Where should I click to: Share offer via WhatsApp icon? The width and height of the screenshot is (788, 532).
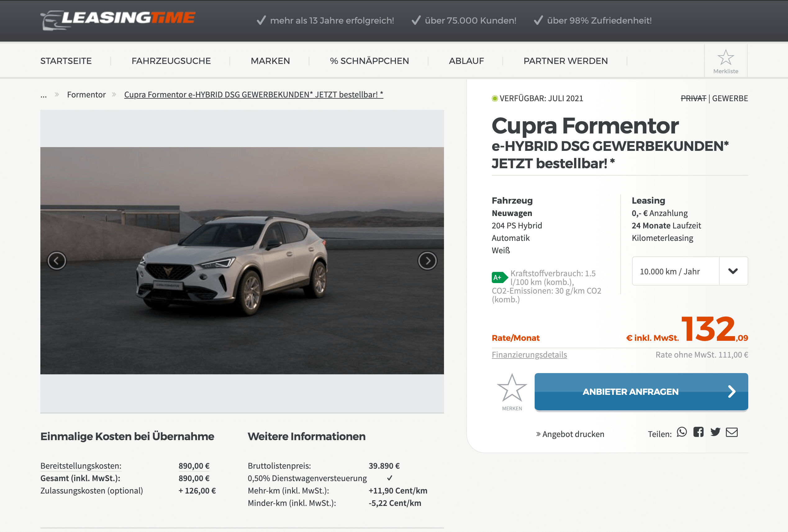682,432
